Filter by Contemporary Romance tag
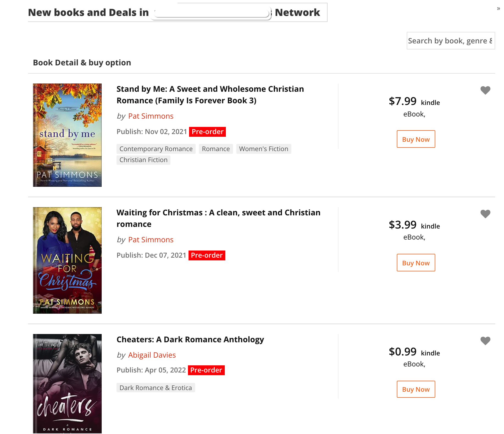504x434 pixels. click(156, 149)
